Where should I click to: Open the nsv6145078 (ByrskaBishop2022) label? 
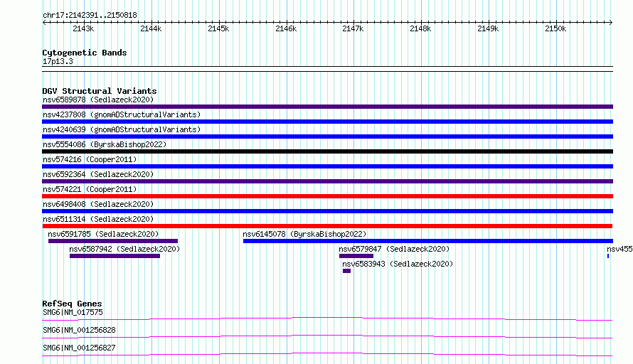[304, 234]
